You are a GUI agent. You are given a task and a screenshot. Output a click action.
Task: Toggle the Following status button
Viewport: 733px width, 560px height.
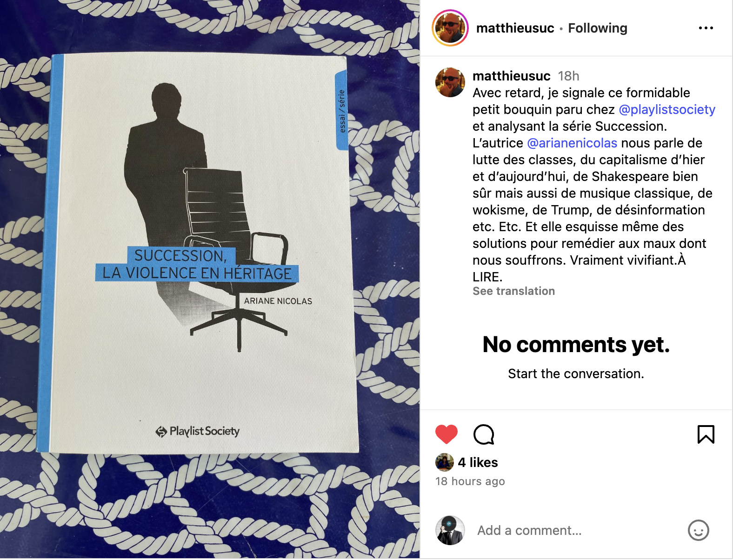tap(598, 28)
